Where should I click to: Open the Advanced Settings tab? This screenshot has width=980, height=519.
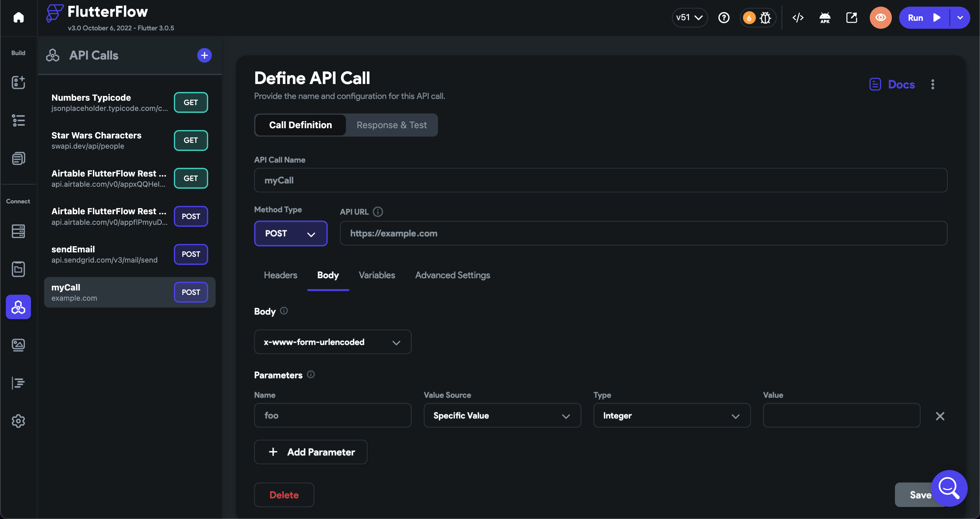click(452, 275)
